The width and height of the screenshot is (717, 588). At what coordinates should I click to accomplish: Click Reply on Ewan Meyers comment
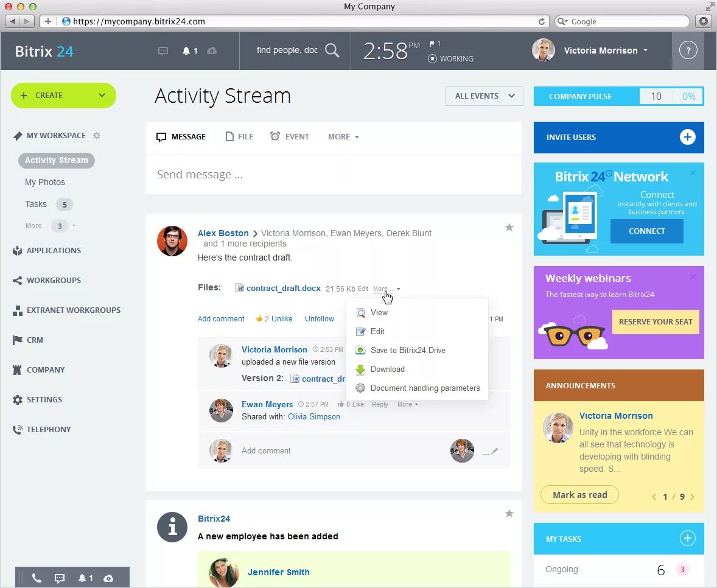point(380,404)
